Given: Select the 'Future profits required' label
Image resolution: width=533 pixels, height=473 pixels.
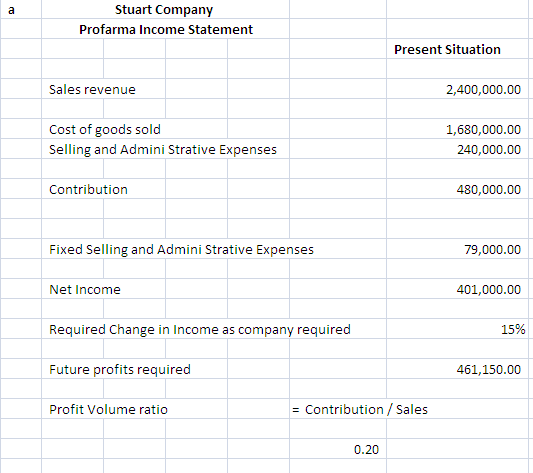Looking at the screenshot, I should 120,370.
